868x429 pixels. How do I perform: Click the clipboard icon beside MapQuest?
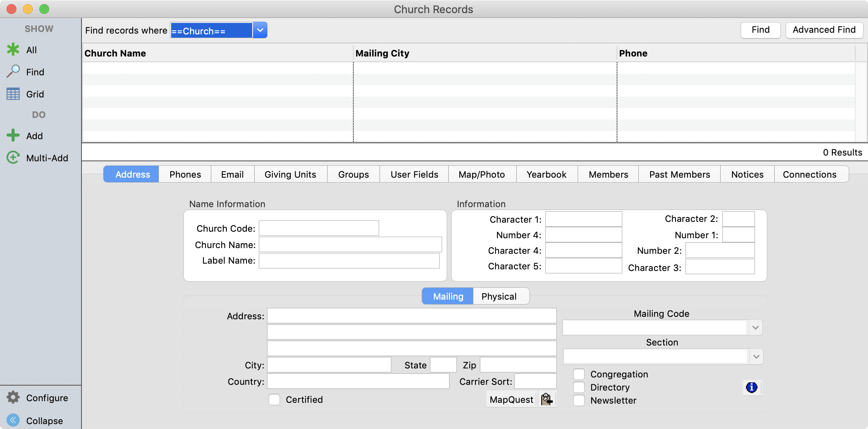[x=547, y=399]
